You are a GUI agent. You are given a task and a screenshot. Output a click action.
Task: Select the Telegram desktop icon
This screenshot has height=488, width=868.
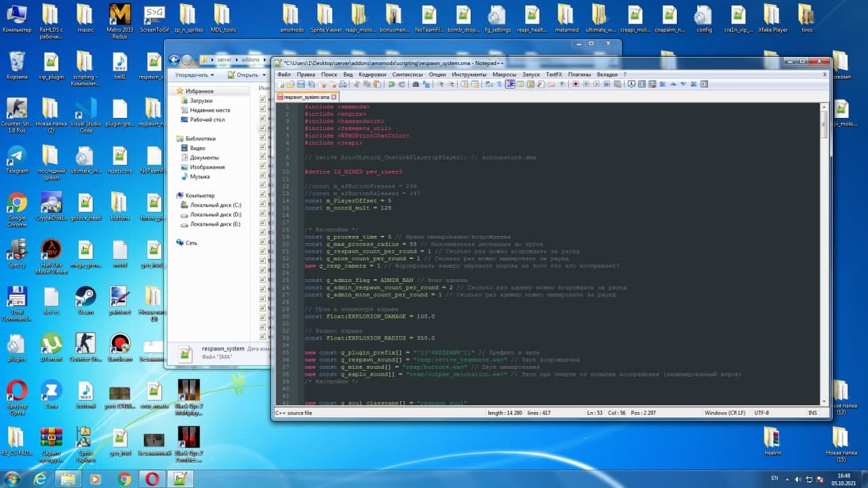(x=16, y=161)
